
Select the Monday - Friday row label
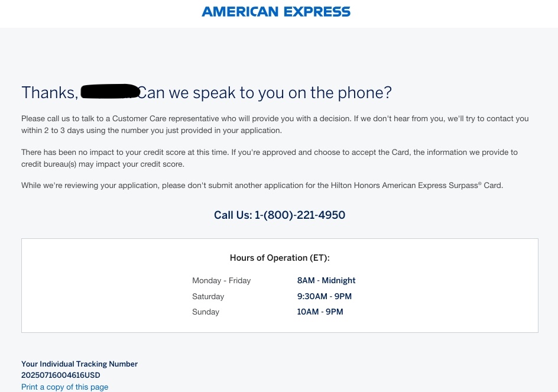pos(221,281)
